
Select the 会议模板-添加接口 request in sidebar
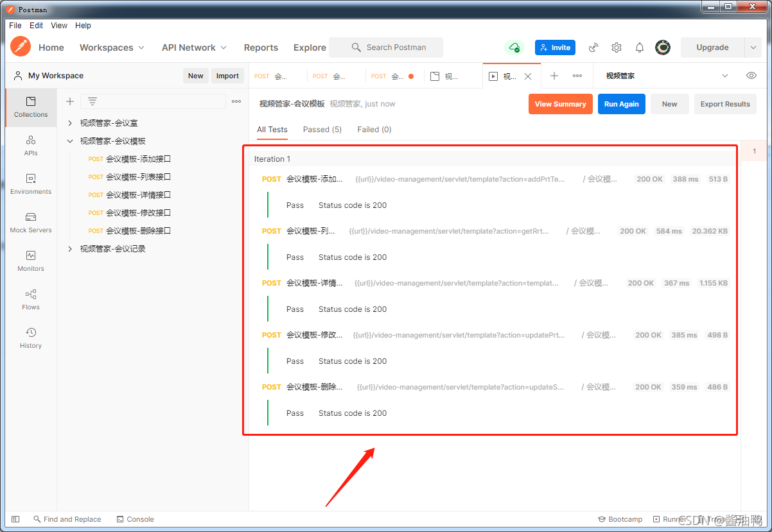138,159
